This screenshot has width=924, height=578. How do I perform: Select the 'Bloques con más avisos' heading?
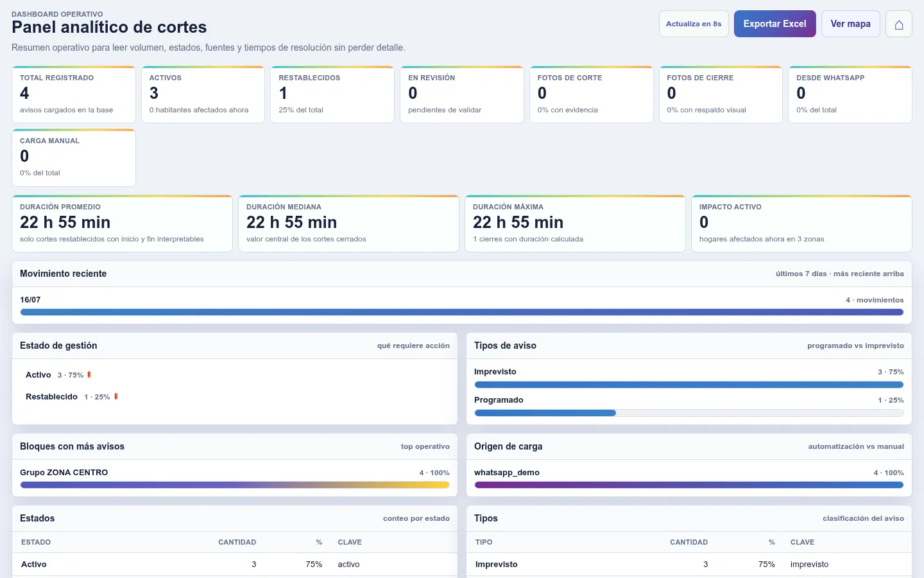coord(72,446)
